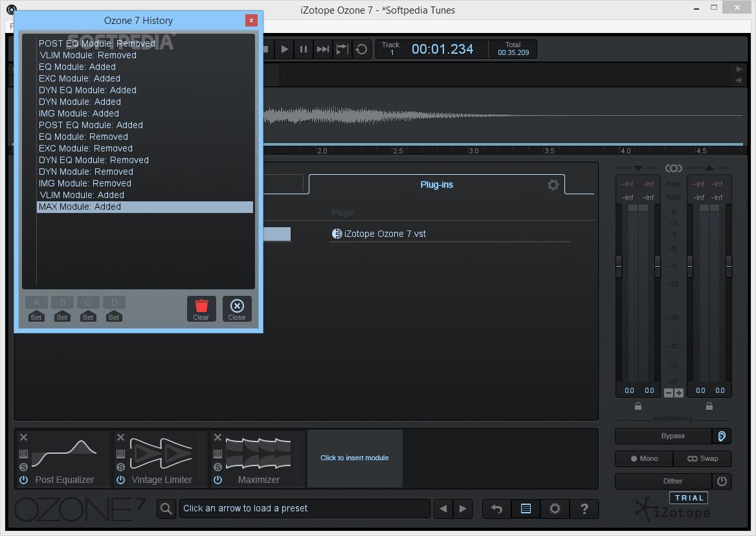
Task: Select 'POST EQ Module: Added' history entry
Action: coord(144,126)
